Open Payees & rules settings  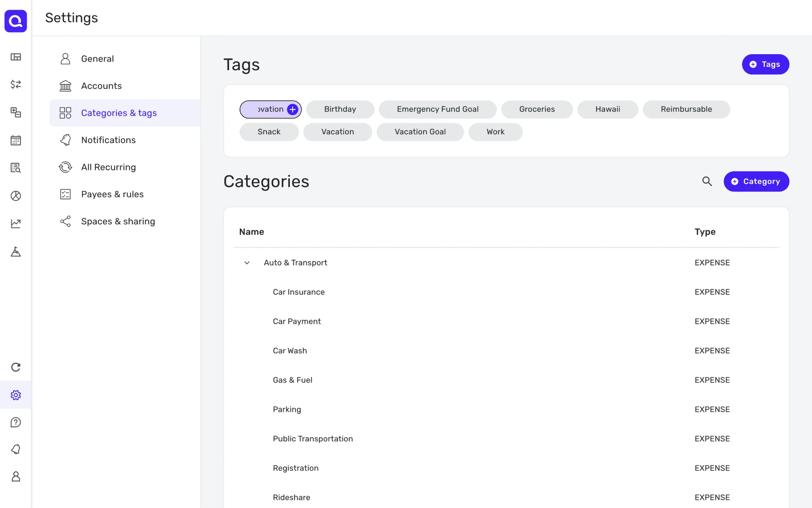pos(112,194)
